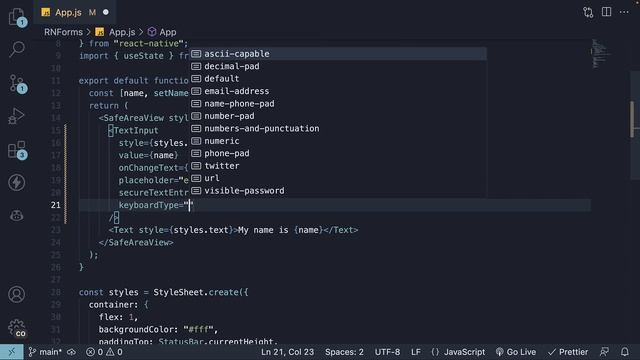Open the Explorer view in activity bar
The height and width of the screenshot is (360, 640).
[x=17, y=16]
